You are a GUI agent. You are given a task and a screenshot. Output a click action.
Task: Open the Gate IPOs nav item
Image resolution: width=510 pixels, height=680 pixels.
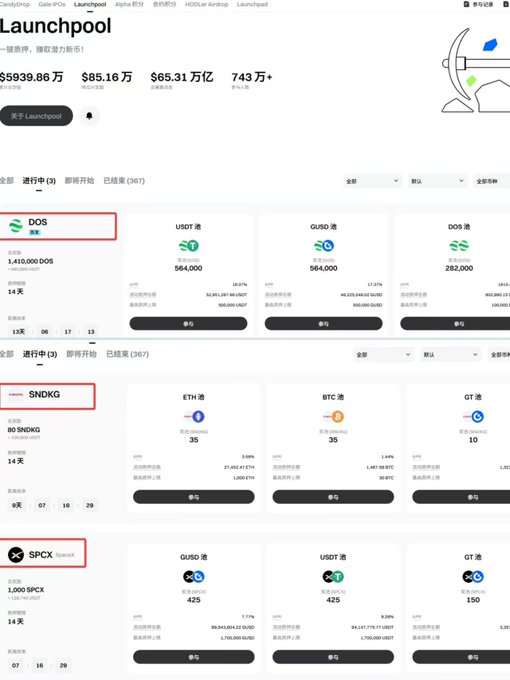pos(52,4)
